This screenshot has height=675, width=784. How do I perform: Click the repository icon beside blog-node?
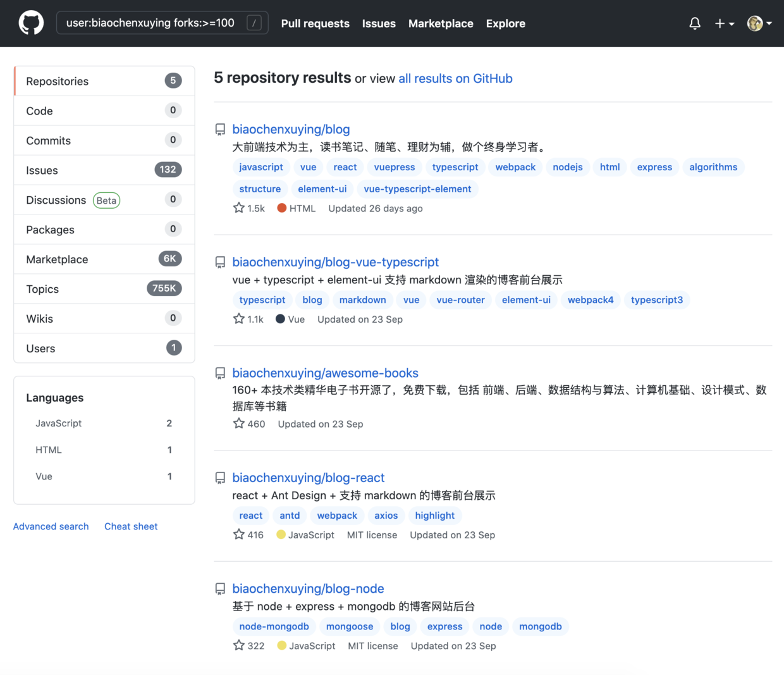(220, 588)
